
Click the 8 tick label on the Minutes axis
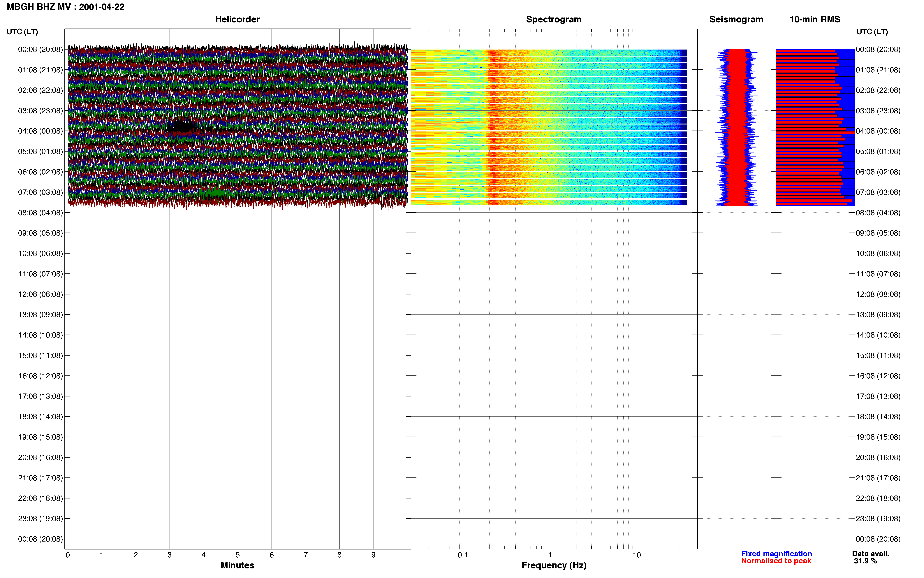pos(339,555)
